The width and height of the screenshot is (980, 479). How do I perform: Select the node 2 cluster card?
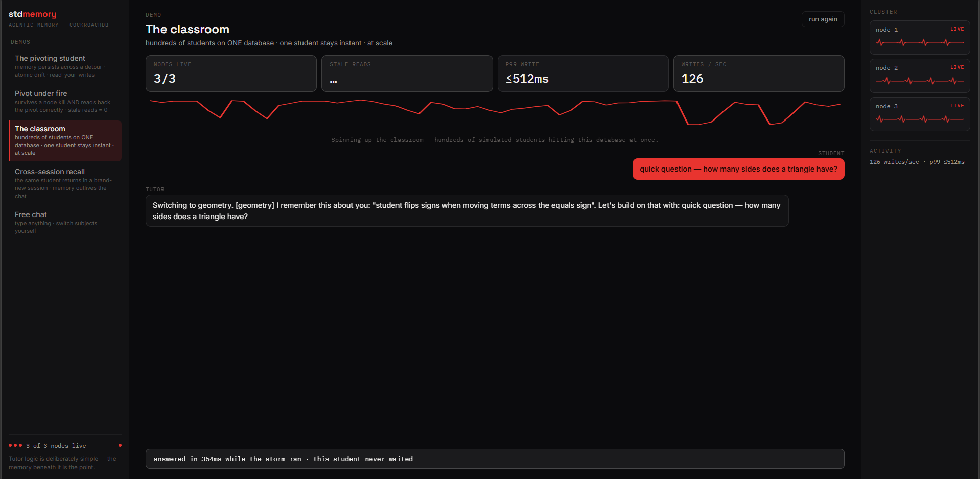point(920,76)
